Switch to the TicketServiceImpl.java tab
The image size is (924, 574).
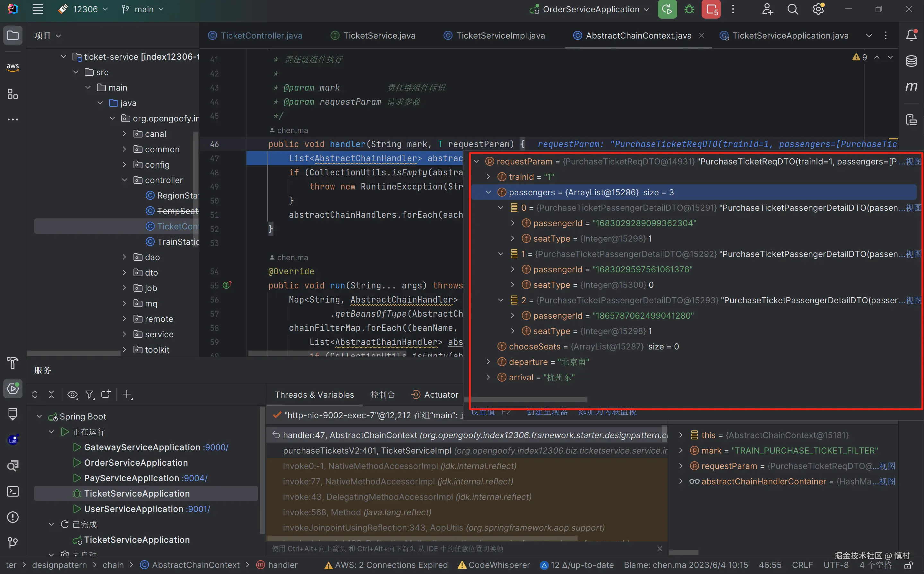point(500,35)
